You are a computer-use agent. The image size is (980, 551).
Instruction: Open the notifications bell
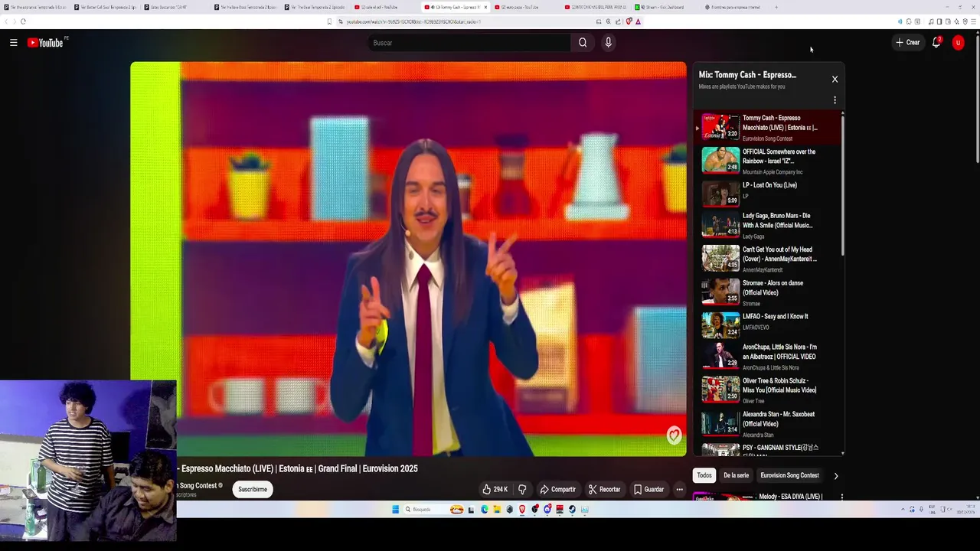[936, 43]
